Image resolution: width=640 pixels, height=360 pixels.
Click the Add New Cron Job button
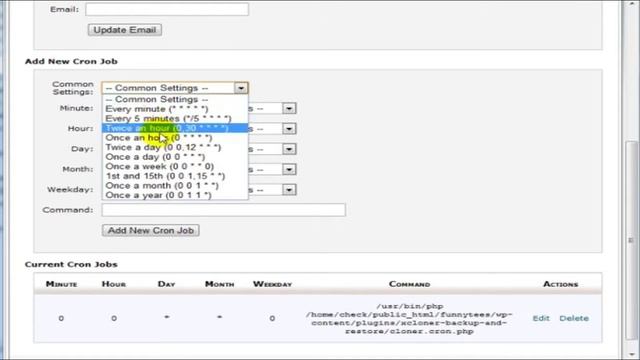point(151,230)
